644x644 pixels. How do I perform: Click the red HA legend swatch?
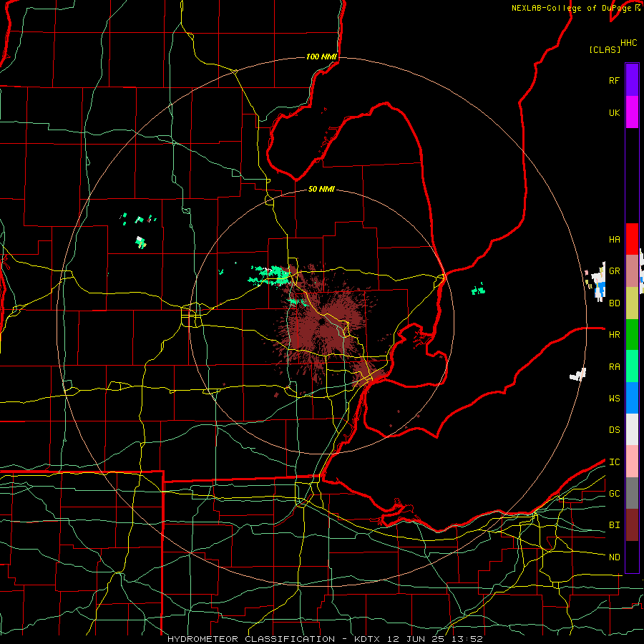[632, 239]
